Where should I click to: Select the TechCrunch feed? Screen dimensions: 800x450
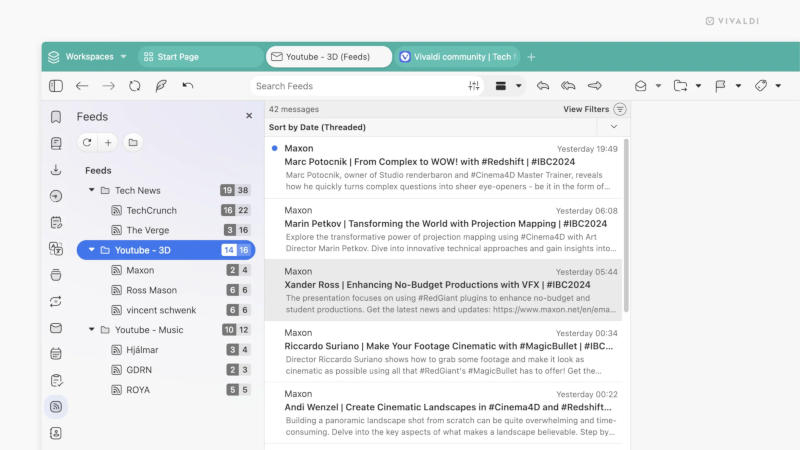point(150,210)
